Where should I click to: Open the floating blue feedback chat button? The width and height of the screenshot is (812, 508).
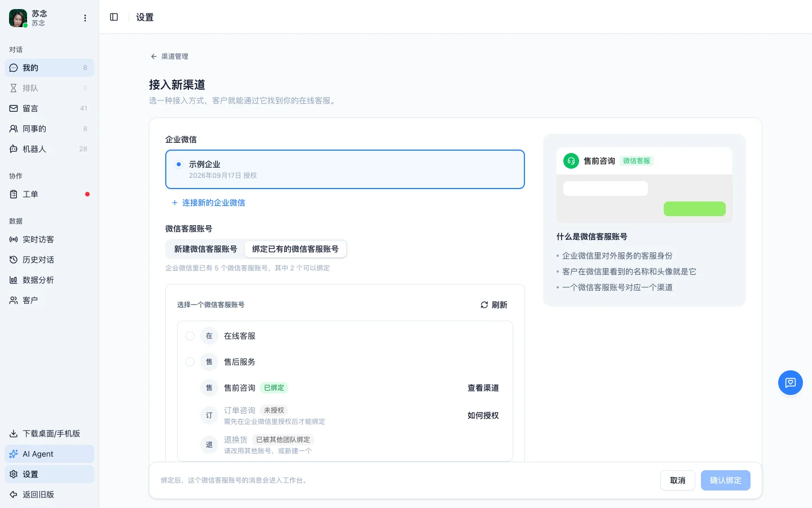791,383
